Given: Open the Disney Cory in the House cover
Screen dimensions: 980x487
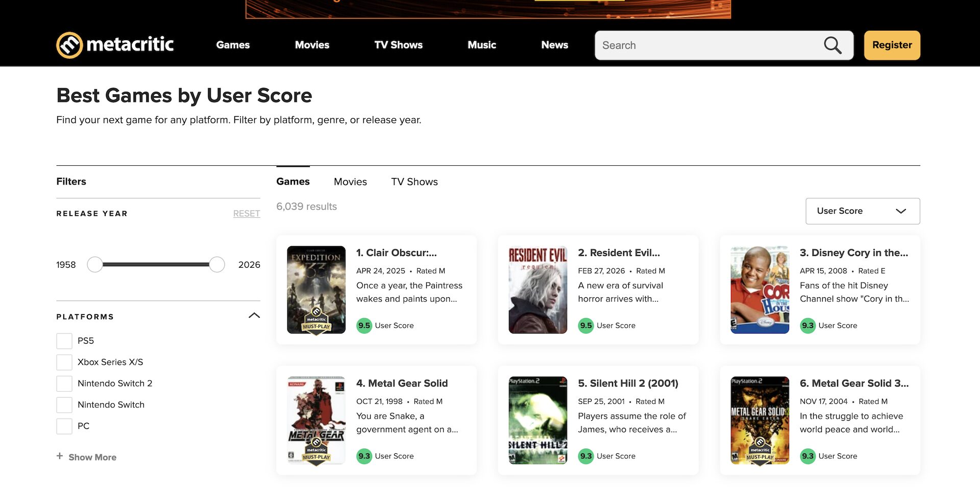Looking at the screenshot, I should [x=759, y=290].
